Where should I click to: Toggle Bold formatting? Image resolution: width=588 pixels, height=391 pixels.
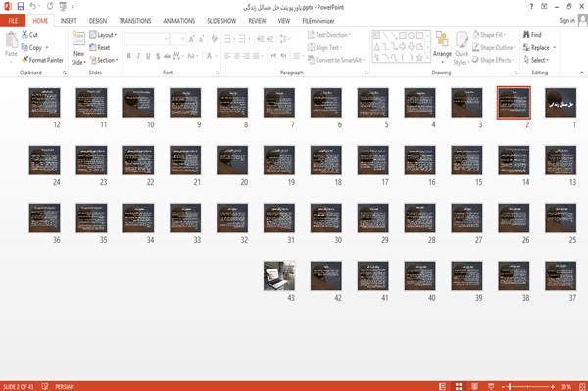point(129,56)
